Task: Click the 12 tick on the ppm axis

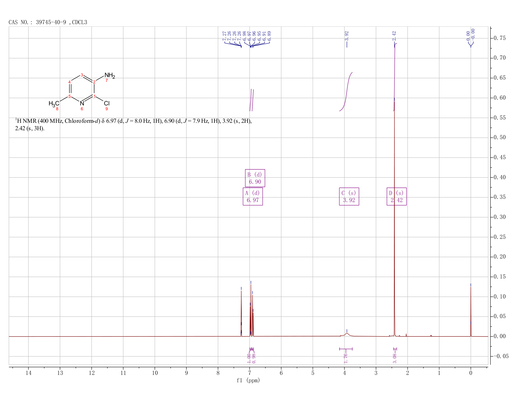Action: (92, 373)
